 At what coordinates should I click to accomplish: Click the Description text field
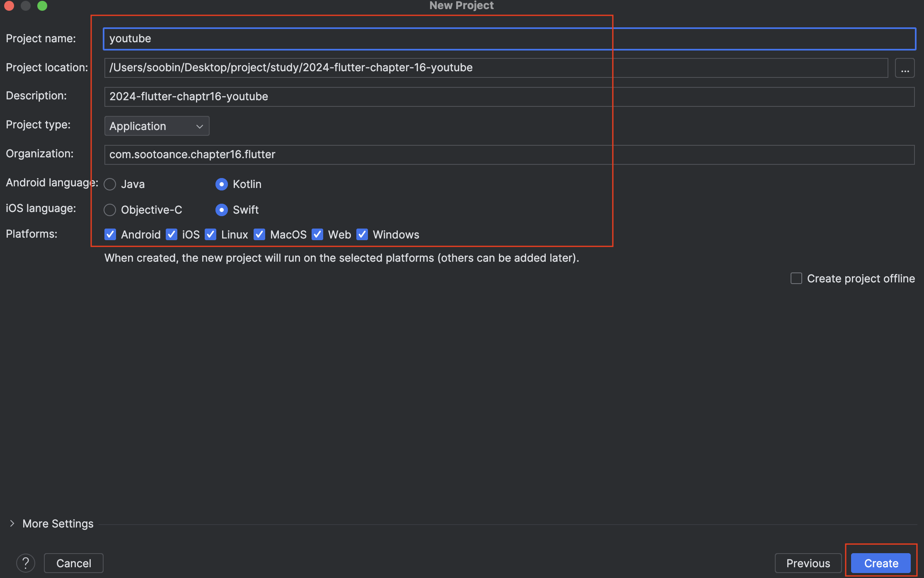(509, 97)
